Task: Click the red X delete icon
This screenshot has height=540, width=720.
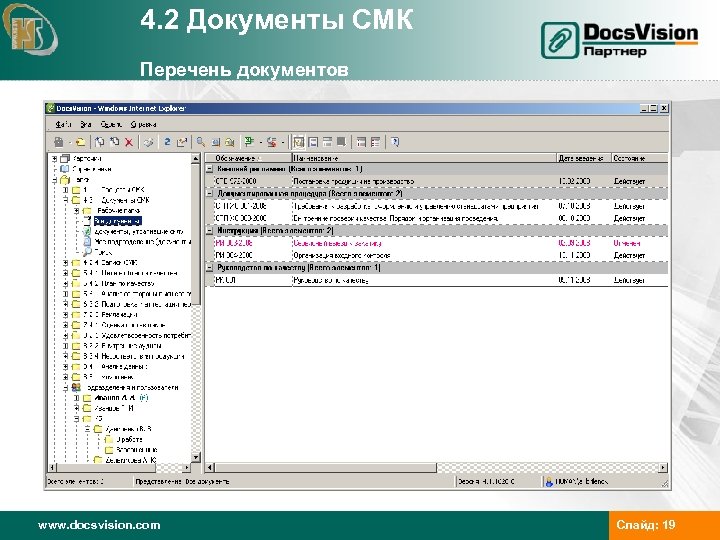Action: pyautogui.click(x=129, y=142)
